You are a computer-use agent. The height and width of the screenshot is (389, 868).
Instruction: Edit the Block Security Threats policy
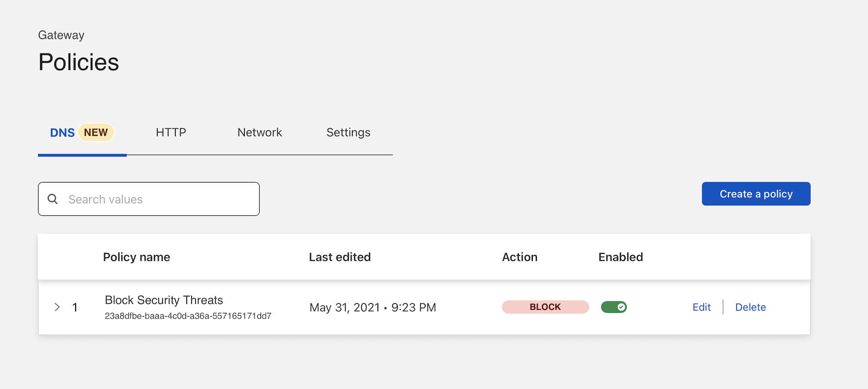[x=701, y=307]
